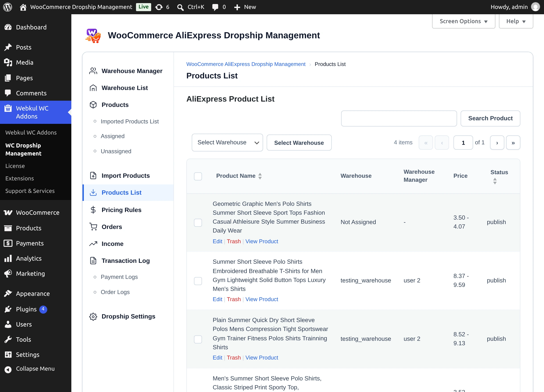Click the Pricing Rules dollar icon
Viewport: 544px width, 392px height.
[93, 210]
